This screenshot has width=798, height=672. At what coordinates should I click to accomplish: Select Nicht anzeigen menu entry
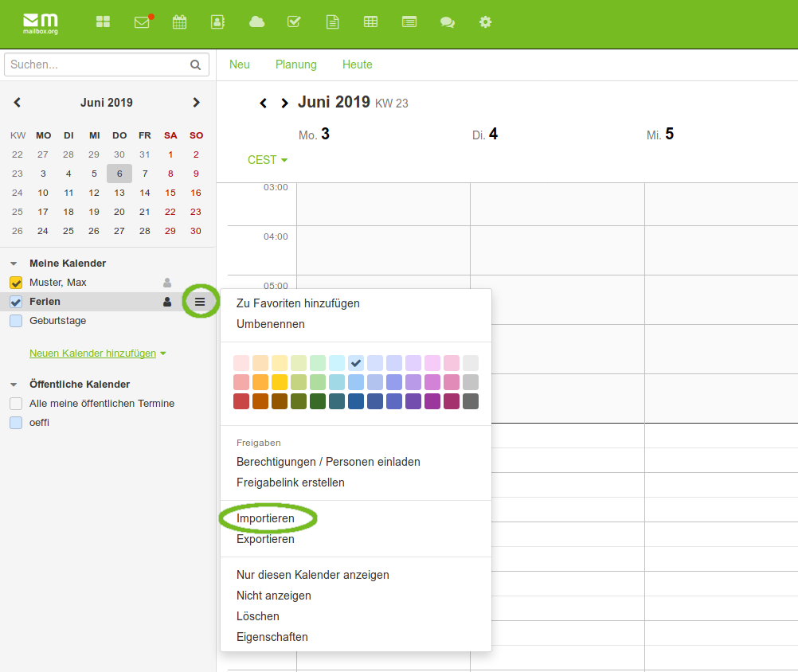click(x=273, y=596)
